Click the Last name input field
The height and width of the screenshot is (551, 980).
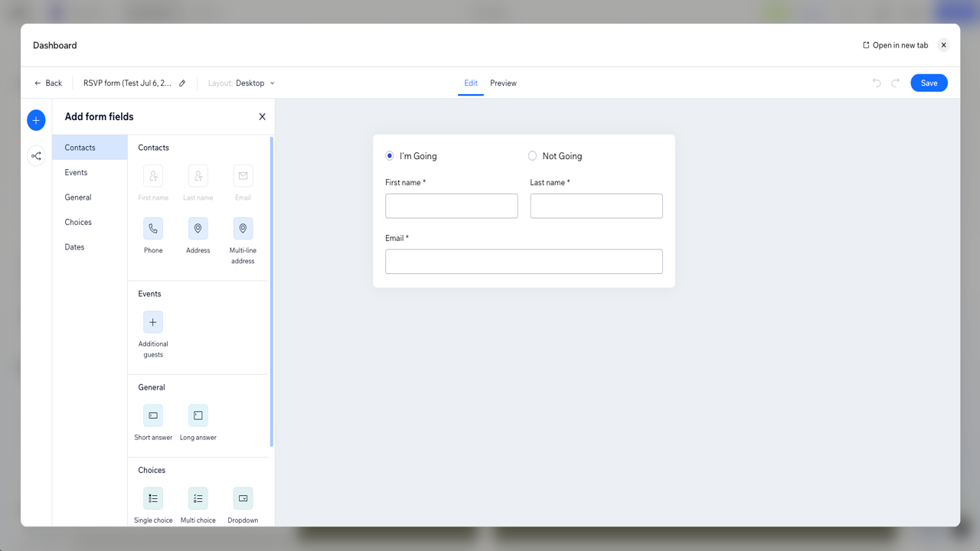click(x=596, y=206)
